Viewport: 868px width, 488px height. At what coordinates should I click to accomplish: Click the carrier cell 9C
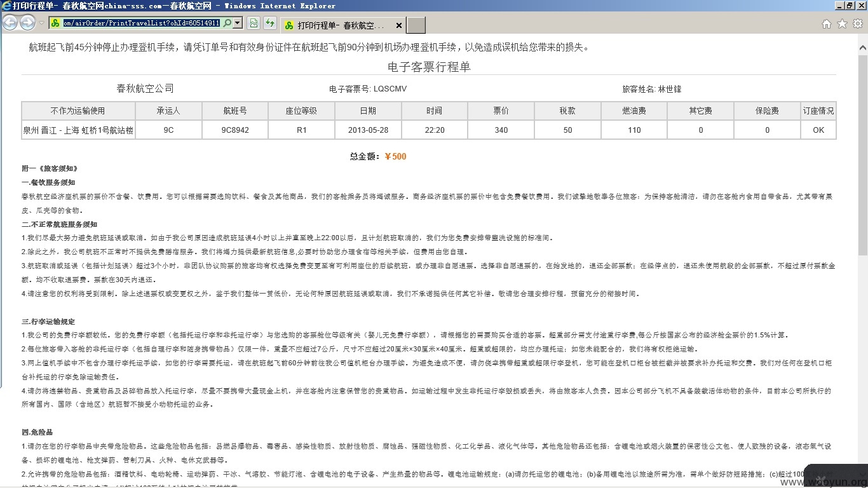tap(168, 130)
